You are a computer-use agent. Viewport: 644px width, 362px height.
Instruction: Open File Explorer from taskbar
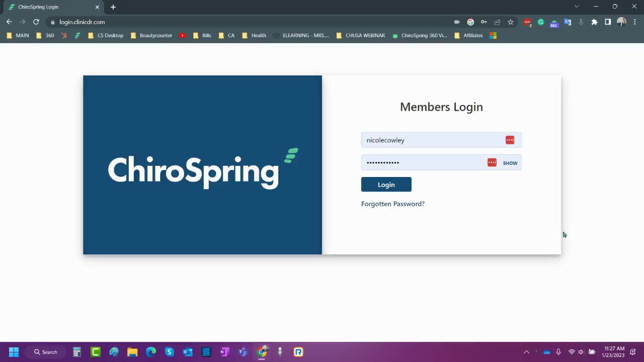pyautogui.click(x=132, y=352)
